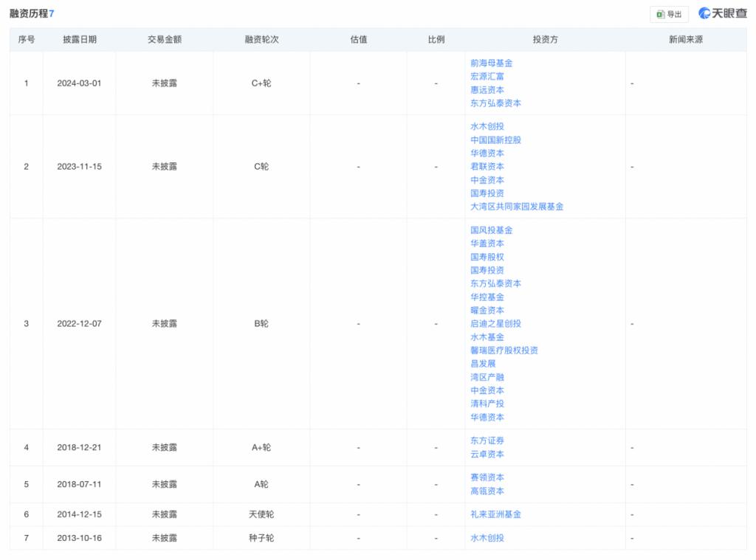Open investor link 启迪之星创投
The height and width of the screenshot is (560, 756).
click(495, 323)
